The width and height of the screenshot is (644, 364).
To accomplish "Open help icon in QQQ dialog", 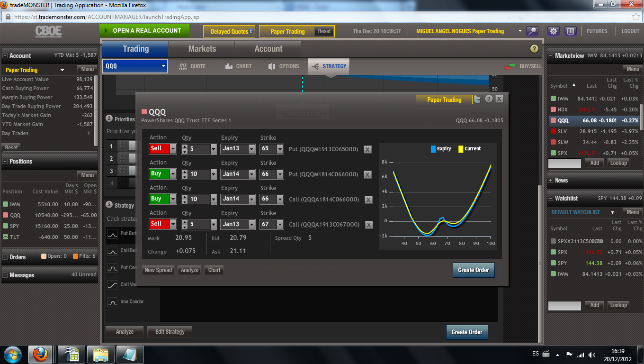I will tap(489, 99).
